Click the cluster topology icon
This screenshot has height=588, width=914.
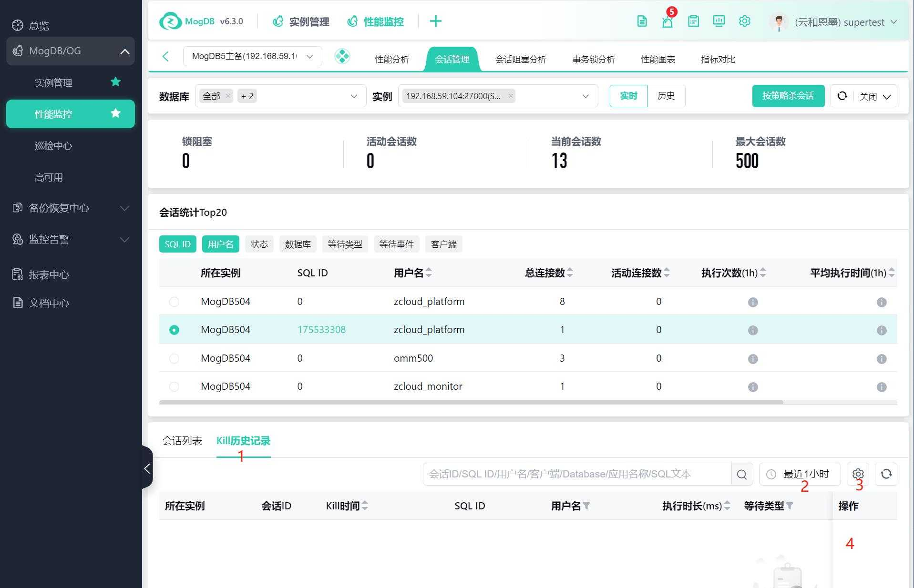342,56
